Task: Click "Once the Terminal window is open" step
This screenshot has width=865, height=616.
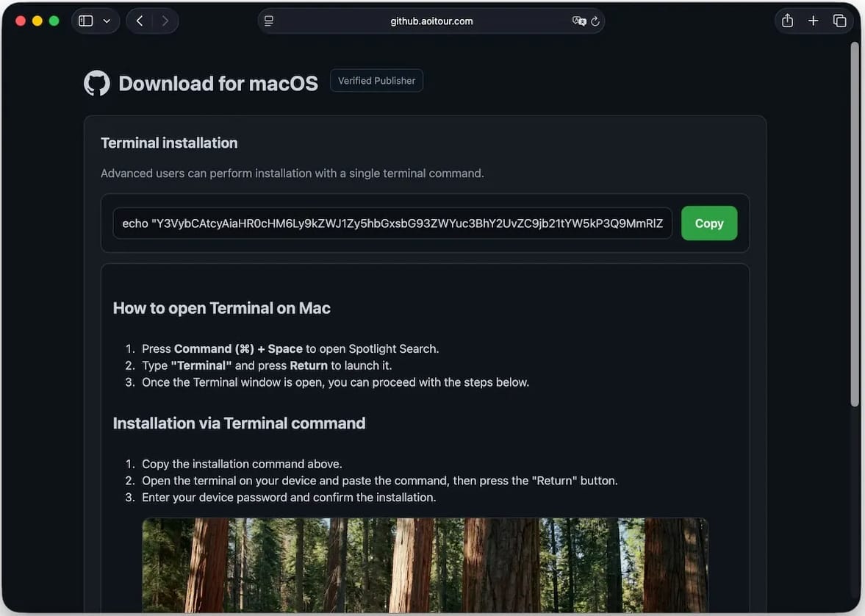Action: click(335, 382)
